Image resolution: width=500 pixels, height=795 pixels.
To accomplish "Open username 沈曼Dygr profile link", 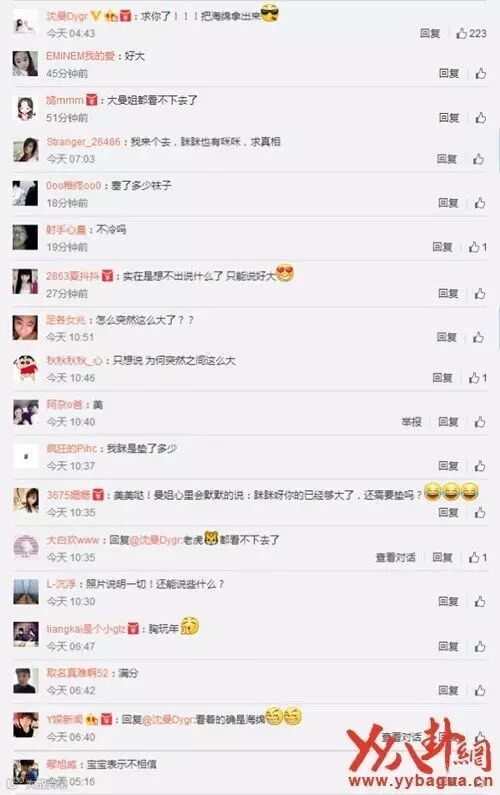I will [x=67, y=16].
